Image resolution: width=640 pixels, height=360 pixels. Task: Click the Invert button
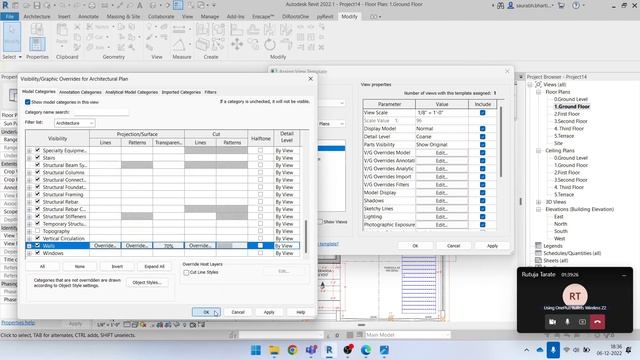tap(117, 267)
